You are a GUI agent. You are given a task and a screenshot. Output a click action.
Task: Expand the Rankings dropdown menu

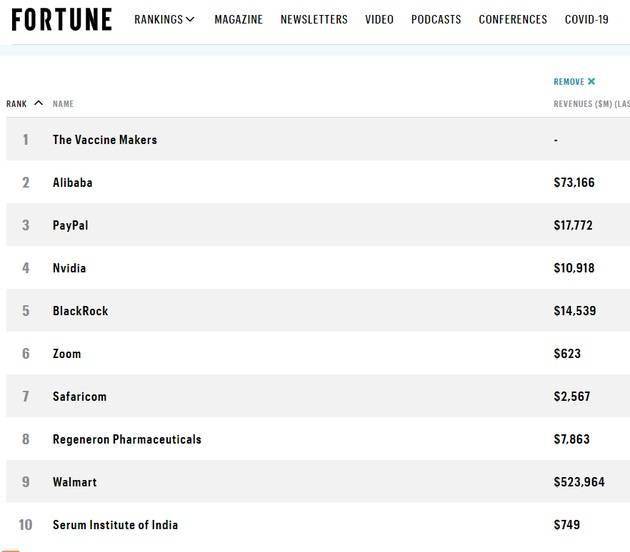[164, 19]
